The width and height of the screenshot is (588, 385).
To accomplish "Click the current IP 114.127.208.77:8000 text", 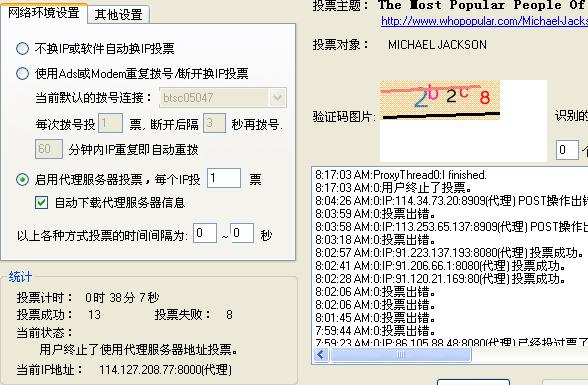I will pyautogui.click(x=165, y=370).
